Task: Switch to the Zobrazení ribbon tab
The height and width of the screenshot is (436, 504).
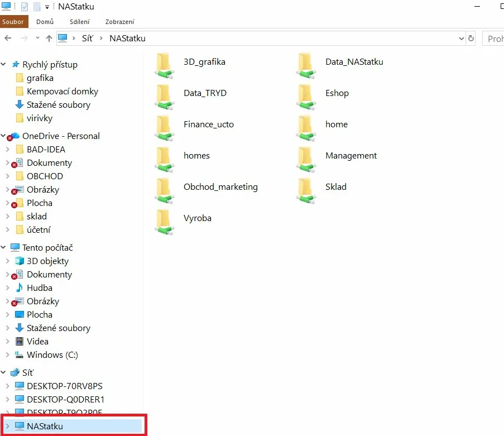Action: [120, 22]
